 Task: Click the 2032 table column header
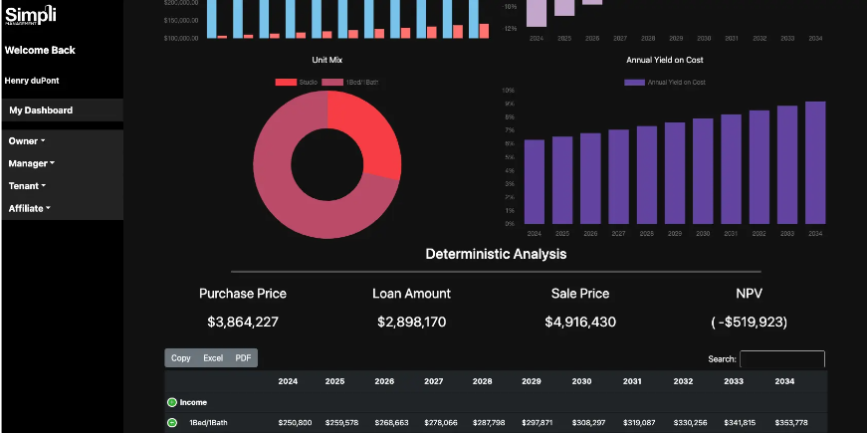[683, 381]
